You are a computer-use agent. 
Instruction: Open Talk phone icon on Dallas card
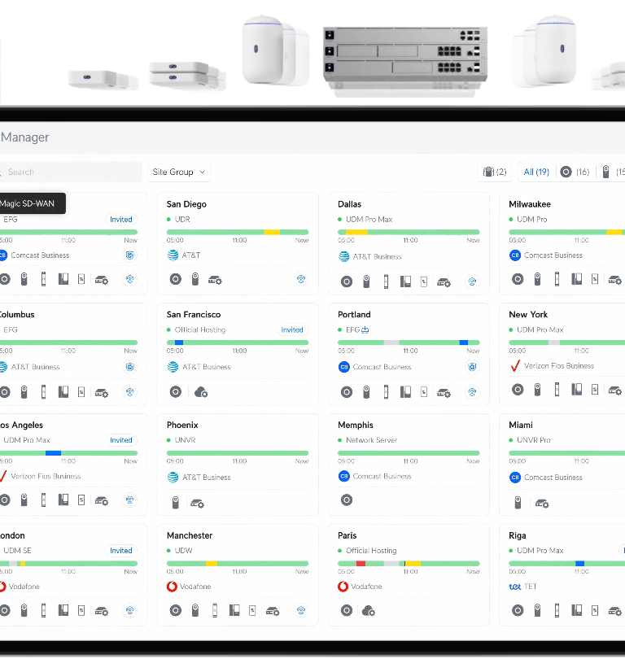pyautogui.click(x=405, y=281)
